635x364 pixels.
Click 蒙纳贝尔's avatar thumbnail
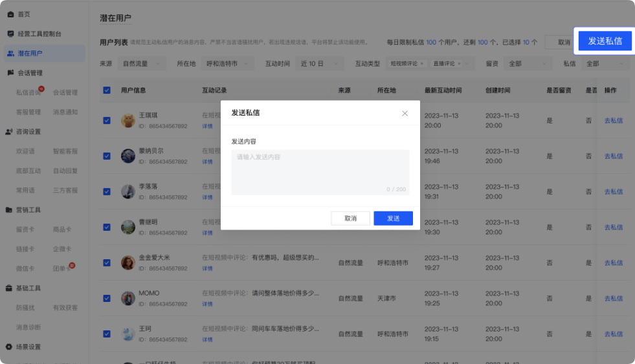click(128, 156)
